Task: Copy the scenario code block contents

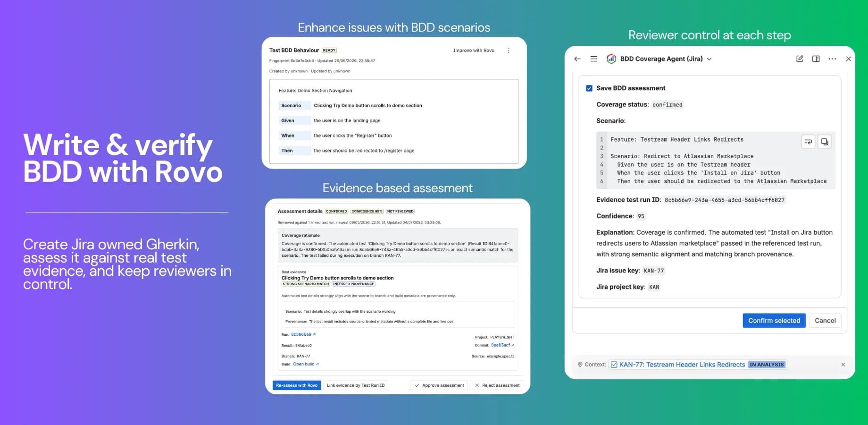Action: coord(824,142)
